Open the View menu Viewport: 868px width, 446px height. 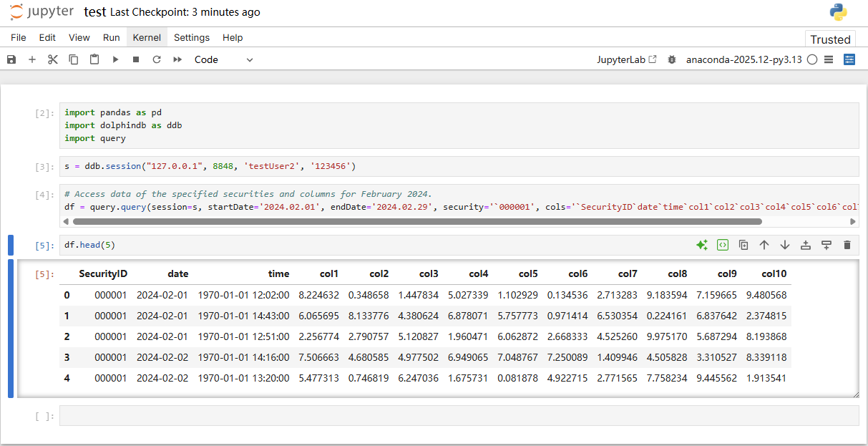coord(79,37)
